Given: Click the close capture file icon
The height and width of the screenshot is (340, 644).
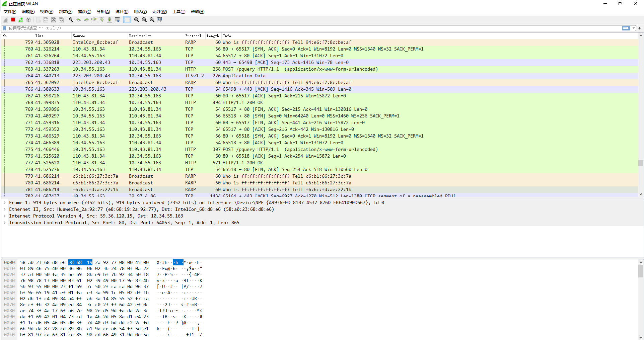Looking at the screenshot, I should point(54,20).
